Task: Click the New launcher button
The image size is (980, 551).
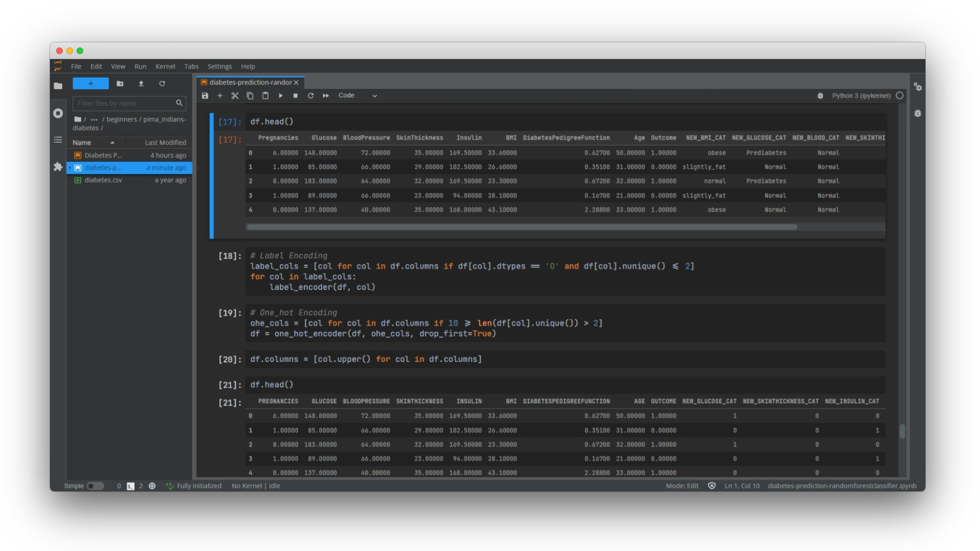Action: coord(90,83)
